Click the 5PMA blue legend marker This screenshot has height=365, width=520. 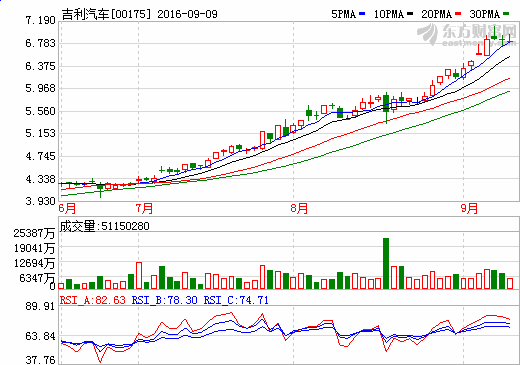pyautogui.click(x=362, y=14)
